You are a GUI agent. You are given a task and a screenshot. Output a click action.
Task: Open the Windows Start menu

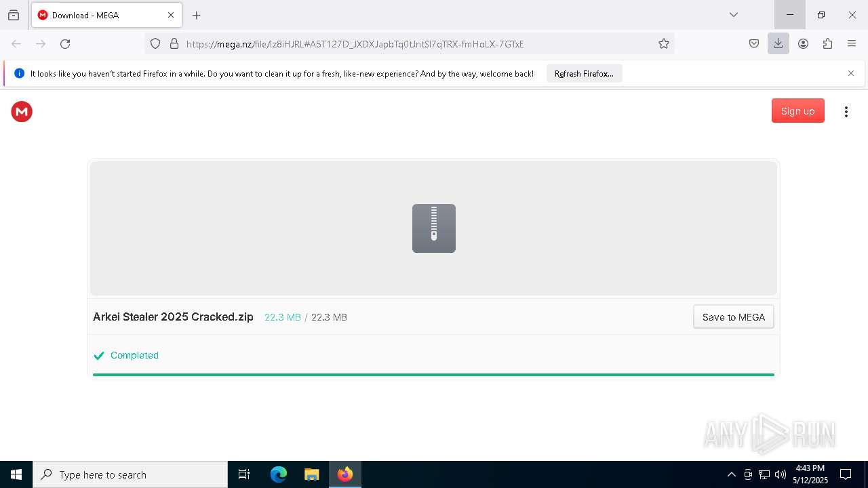pyautogui.click(x=16, y=474)
